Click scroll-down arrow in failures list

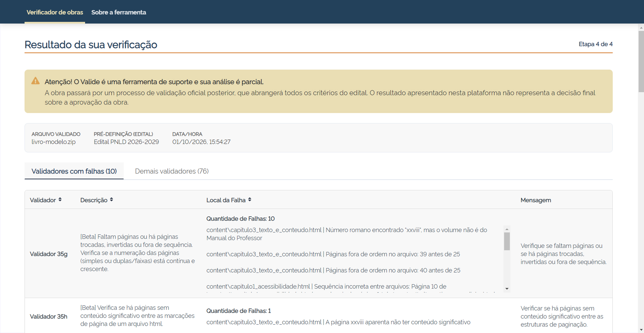click(507, 289)
